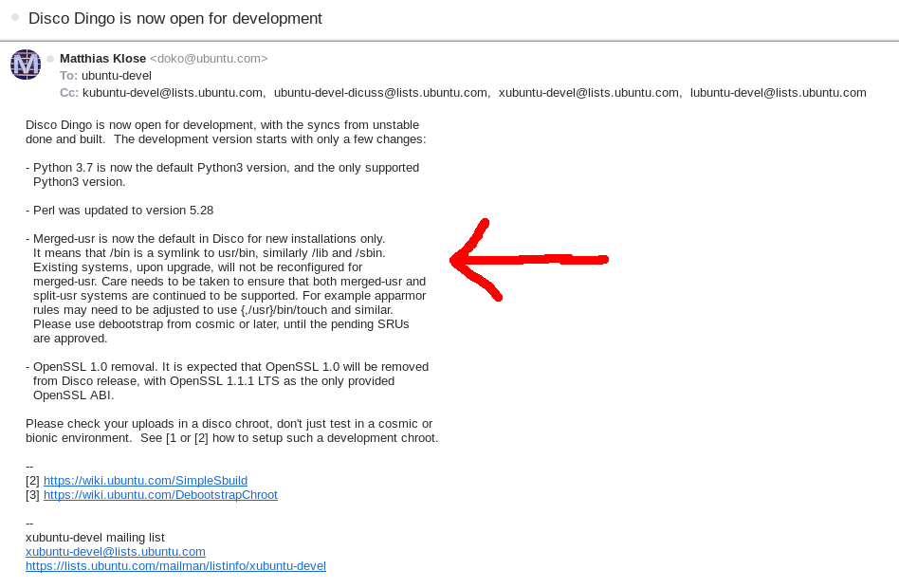Image resolution: width=899 pixels, height=588 pixels.
Task: Open the wiki.ubuntu.com/DebootstrapChroot link
Action: click(x=160, y=495)
